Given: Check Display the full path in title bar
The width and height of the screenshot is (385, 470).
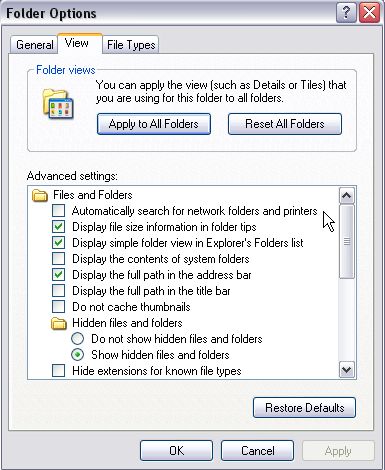Looking at the screenshot, I should (59, 291).
